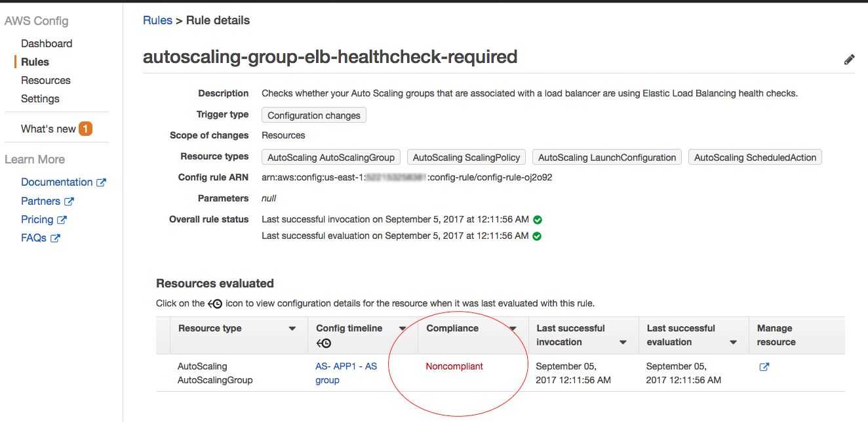868x422 pixels.
Task: Click the green check after last evaluation
Action: 537,236
